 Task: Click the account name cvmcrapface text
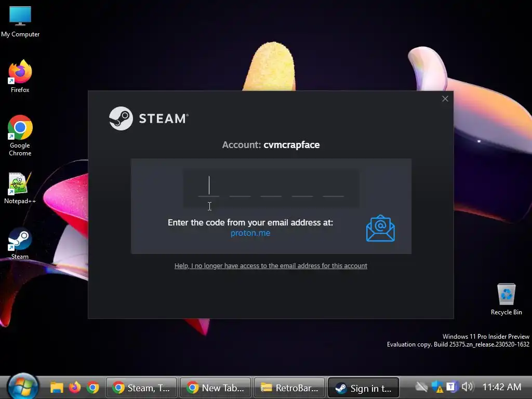[x=291, y=145]
